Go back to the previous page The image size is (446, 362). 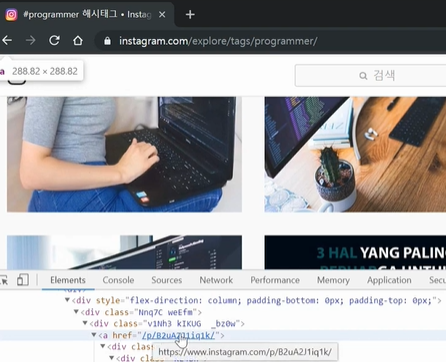(7, 41)
